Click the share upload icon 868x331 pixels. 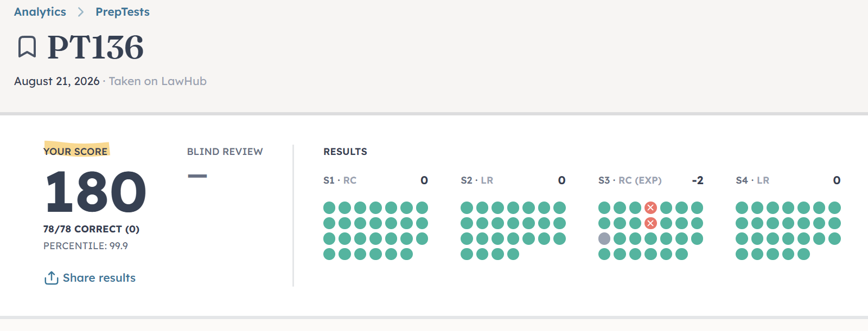(52, 278)
